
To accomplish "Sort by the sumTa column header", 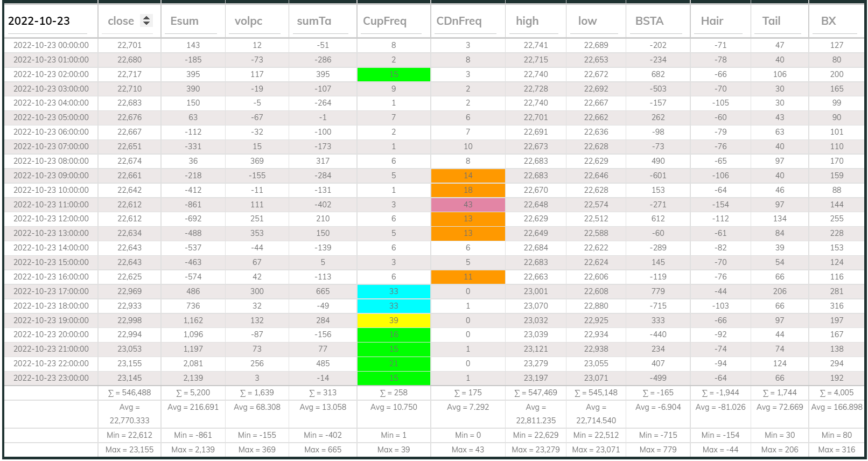I will [x=314, y=21].
